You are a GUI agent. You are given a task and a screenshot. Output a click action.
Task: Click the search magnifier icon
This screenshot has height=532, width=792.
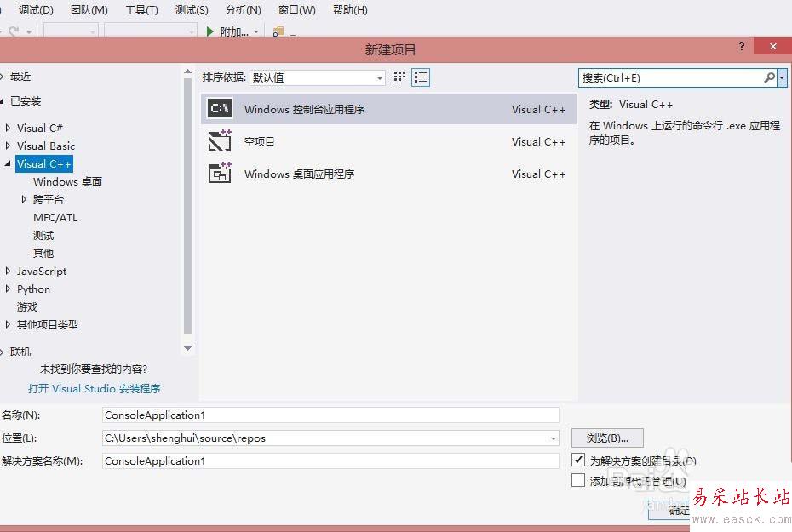pos(769,77)
